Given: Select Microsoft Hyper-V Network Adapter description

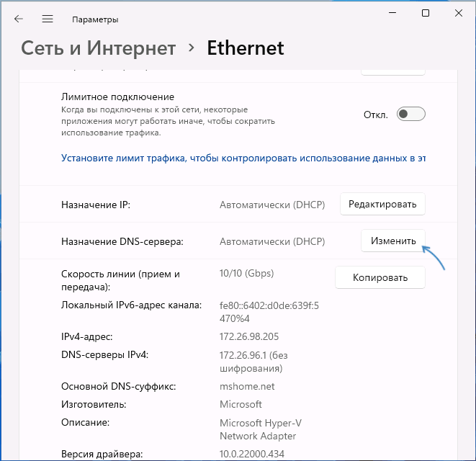Looking at the screenshot, I should 261,429.
